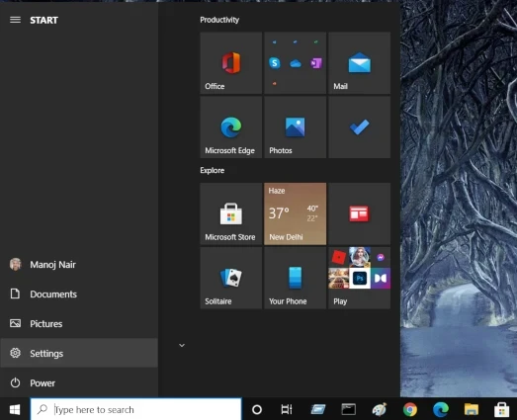Launch Google Chrome from taskbar
The width and height of the screenshot is (517, 420).
[410, 409]
